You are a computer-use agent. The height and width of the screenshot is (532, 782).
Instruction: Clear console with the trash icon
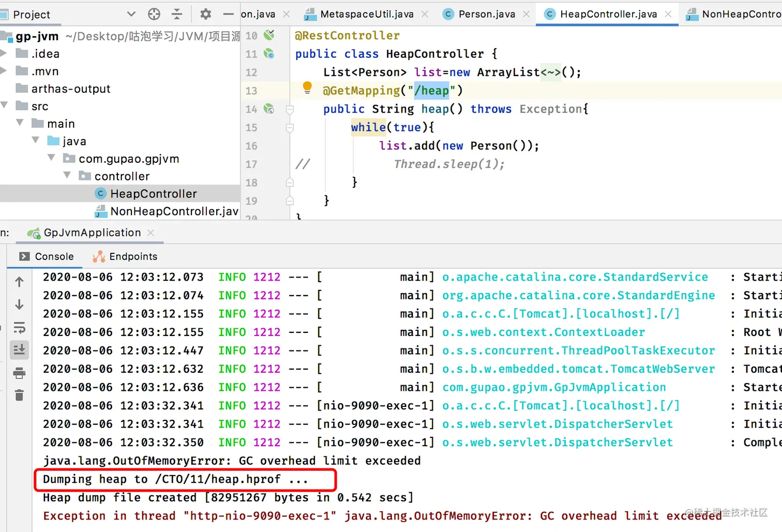point(19,395)
